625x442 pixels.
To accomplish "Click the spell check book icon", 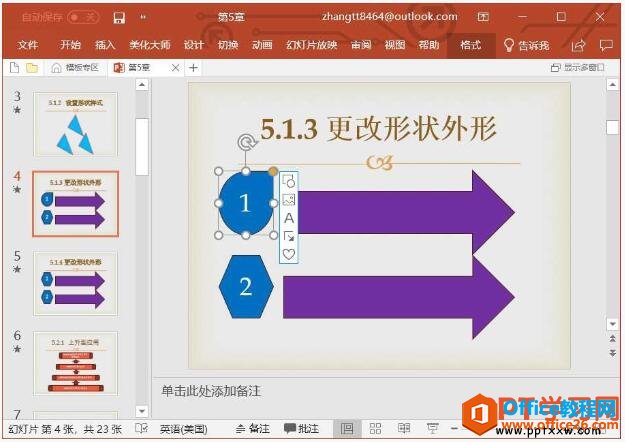I will (141, 428).
